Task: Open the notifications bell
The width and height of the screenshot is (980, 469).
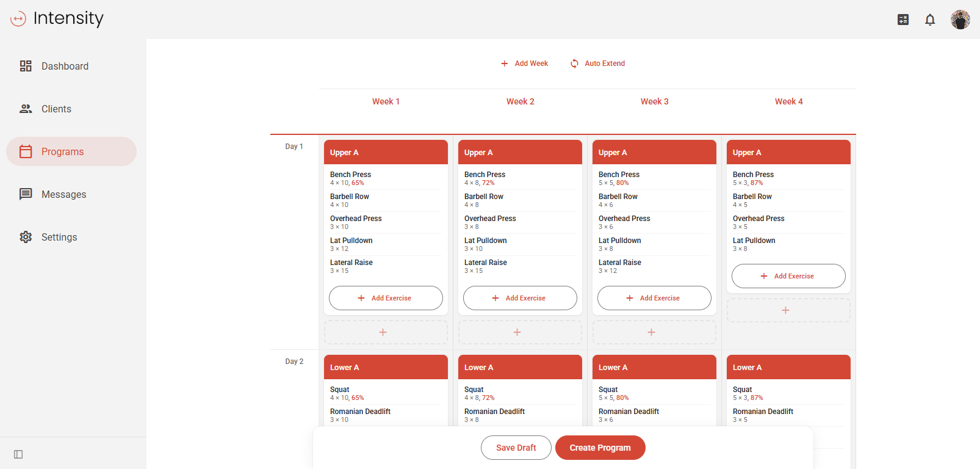Action: coord(930,20)
